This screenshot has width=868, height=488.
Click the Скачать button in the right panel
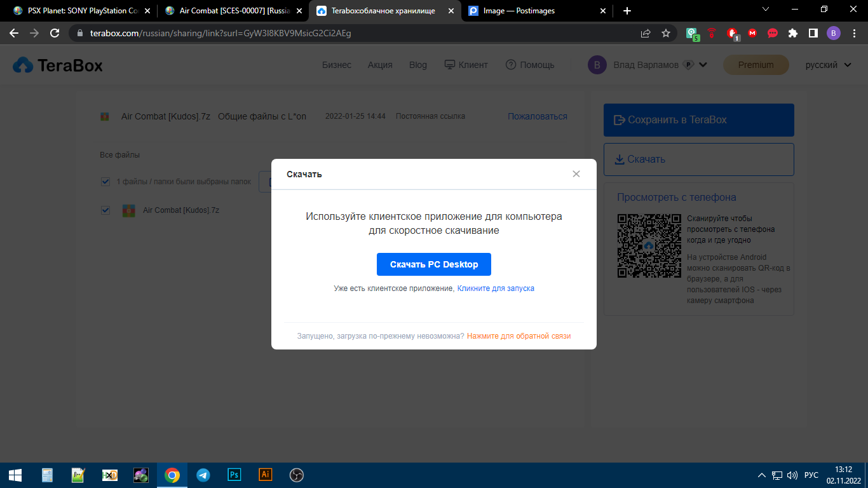coord(699,159)
